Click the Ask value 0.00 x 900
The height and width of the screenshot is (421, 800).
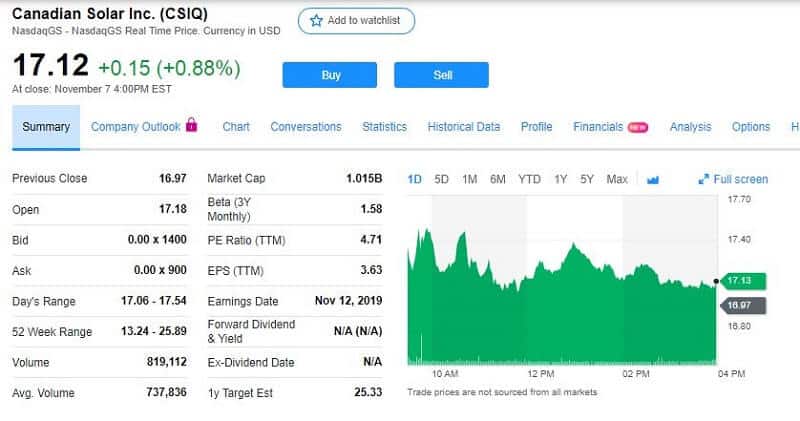tap(160, 270)
